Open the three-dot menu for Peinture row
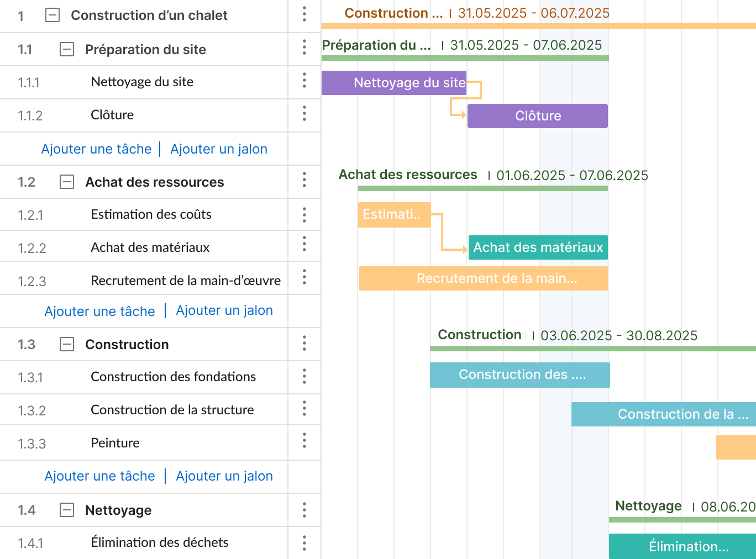 click(x=305, y=440)
